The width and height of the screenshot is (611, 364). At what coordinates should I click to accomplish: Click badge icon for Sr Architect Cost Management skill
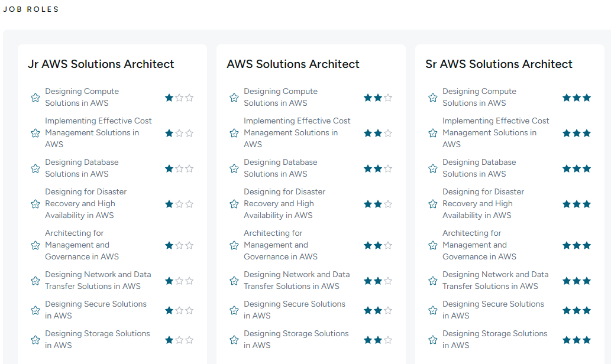click(432, 133)
